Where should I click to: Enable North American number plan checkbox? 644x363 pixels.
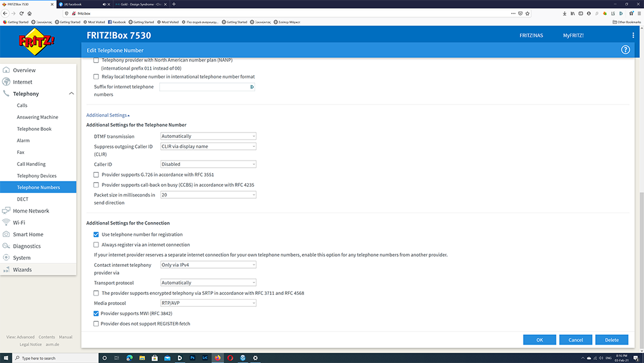96,60
